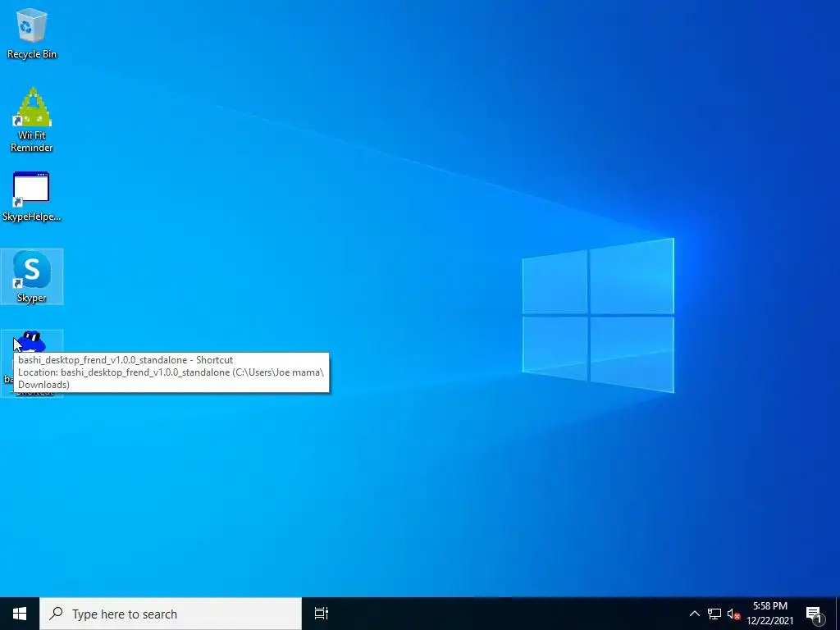Show hidden system tray icons

(x=694, y=614)
